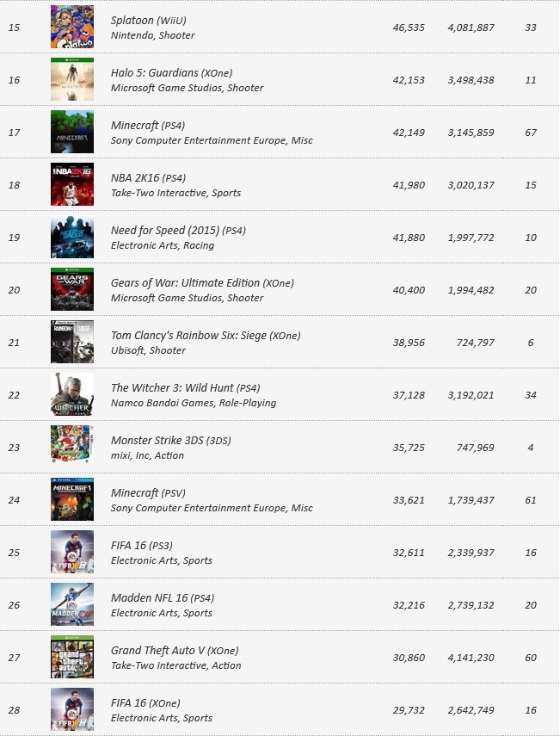Click The Witcher 3 cover art

click(72, 395)
